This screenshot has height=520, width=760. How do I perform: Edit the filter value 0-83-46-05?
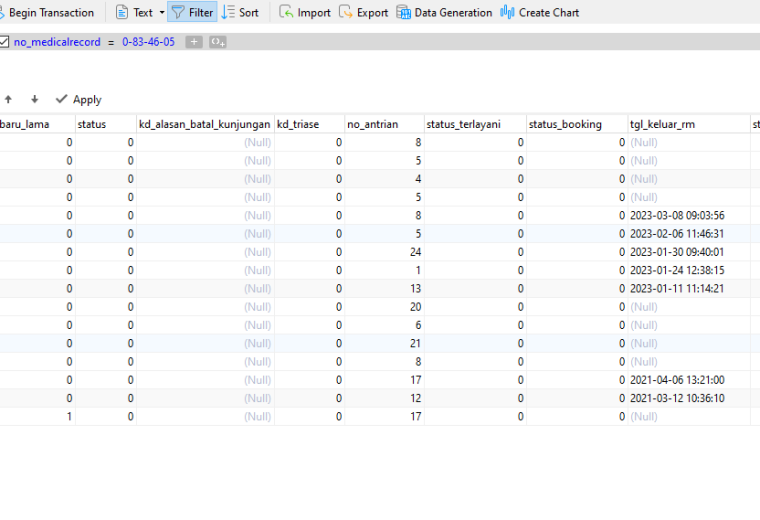(x=148, y=42)
